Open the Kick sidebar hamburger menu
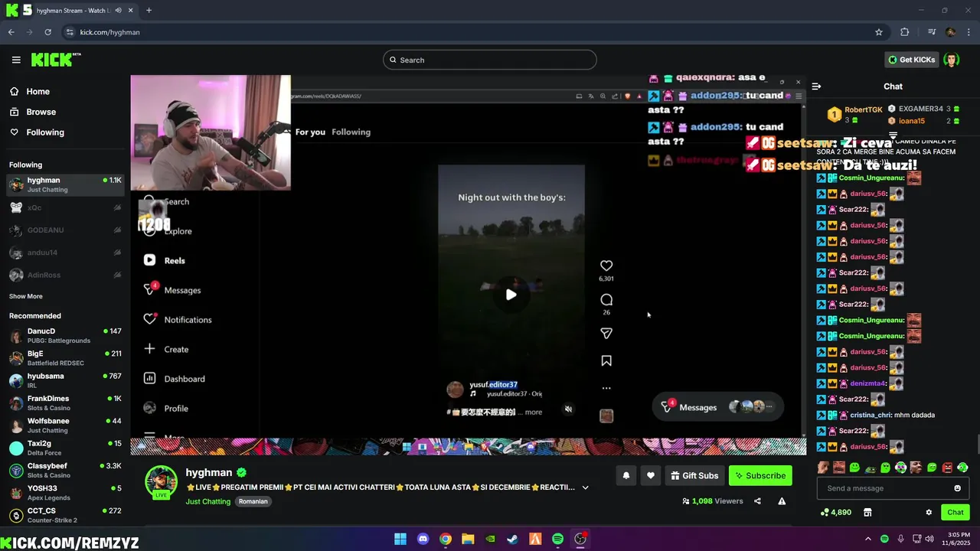The image size is (980, 551). pos(16,60)
